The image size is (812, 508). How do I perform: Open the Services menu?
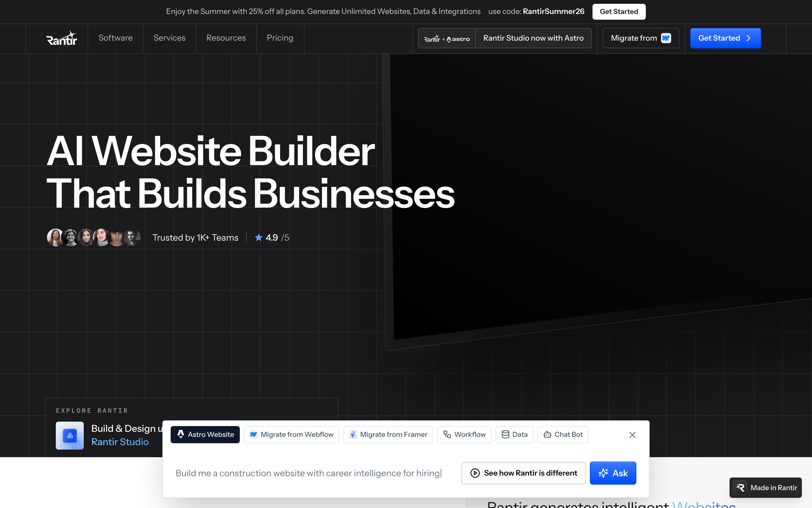click(x=169, y=38)
